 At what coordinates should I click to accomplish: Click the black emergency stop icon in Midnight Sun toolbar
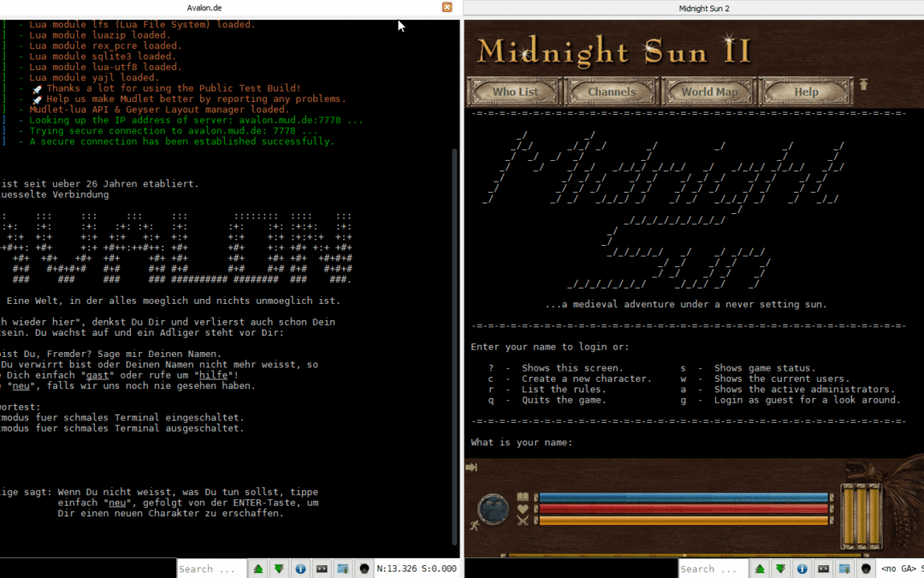point(866,569)
